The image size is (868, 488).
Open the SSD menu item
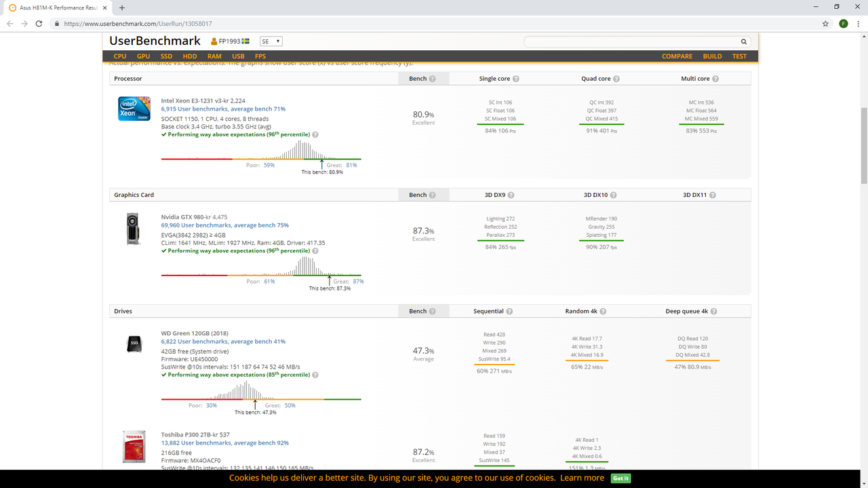[x=166, y=56]
